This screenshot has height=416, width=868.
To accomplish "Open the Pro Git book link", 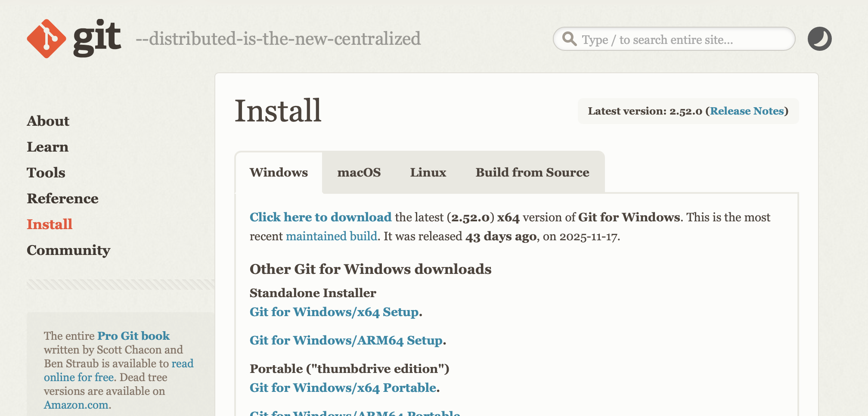I will [x=133, y=336].
